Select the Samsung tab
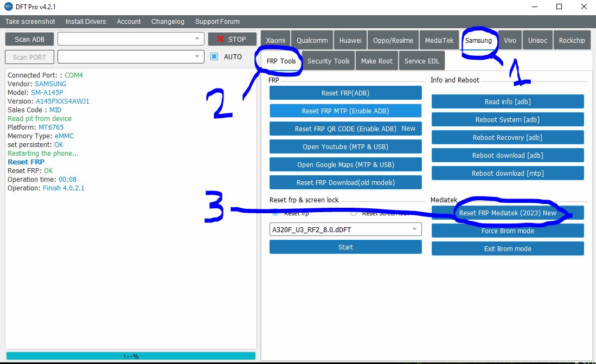This screenshot has width=596, height=364. click(478, 40)
